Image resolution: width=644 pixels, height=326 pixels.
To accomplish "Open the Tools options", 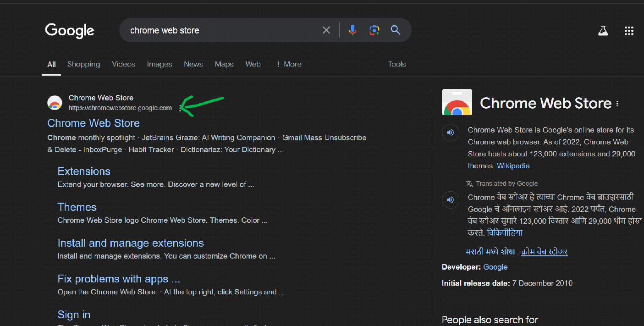I will click(397, 64).
